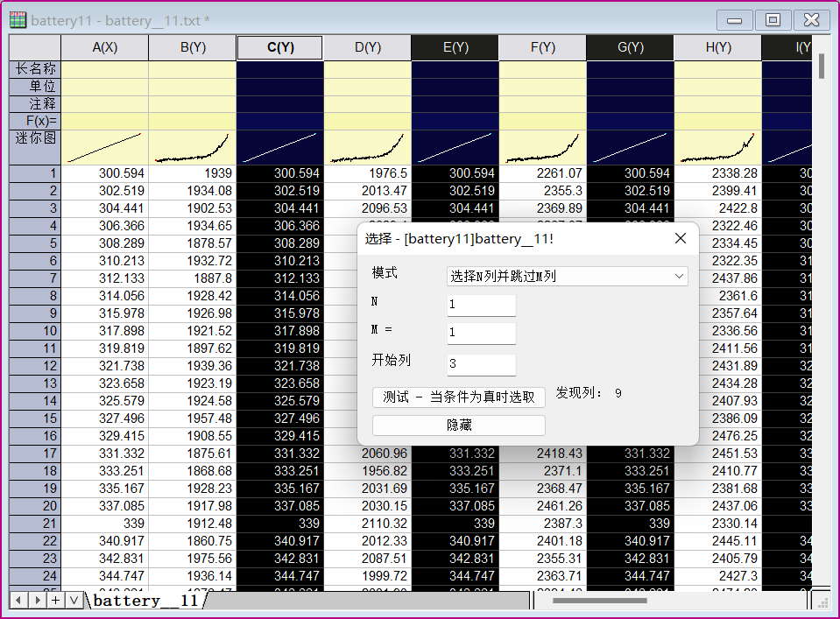Select column header A(X)
Image resolution: width=840 pixels, height=619 pixels.
(x=104, y=48)
